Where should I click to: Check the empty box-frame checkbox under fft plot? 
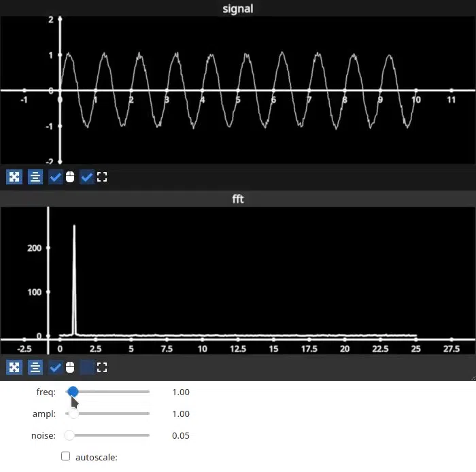87,367
